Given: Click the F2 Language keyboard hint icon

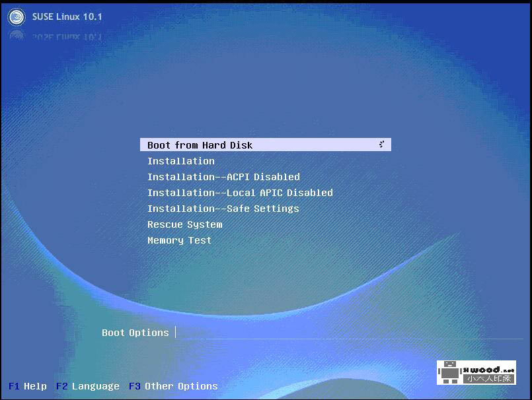Looking at the screenshot, I should point(61,386).
